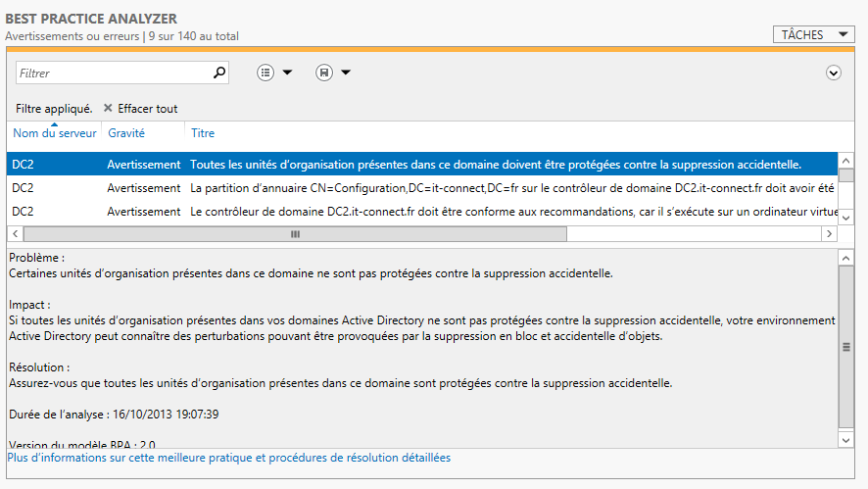This screenshot has width=868, height=489.
Task: Select the row about partition d'annuaire CN=Configuration
Action: tap(422, 188)
